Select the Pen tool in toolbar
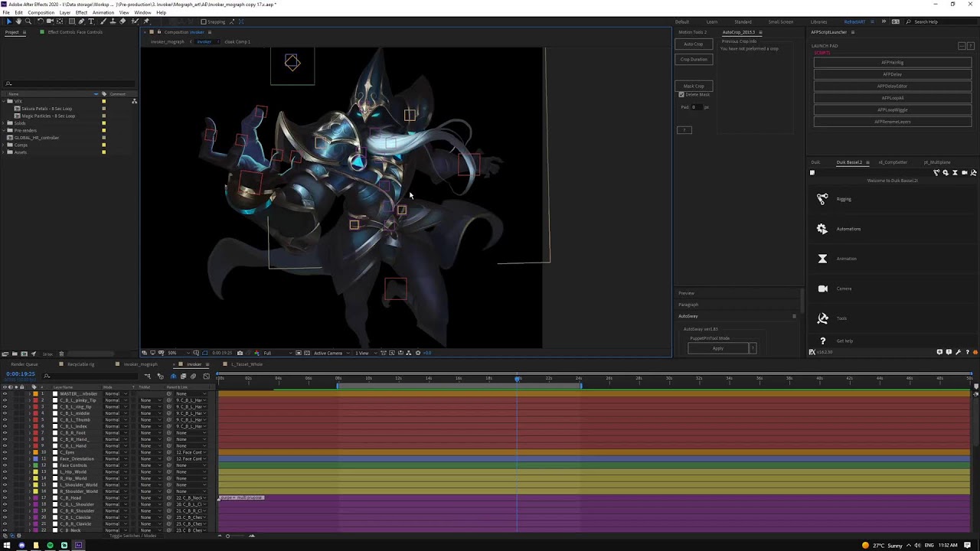The width and height of the screenshot is (980, 551). click(x=81, y=21)
